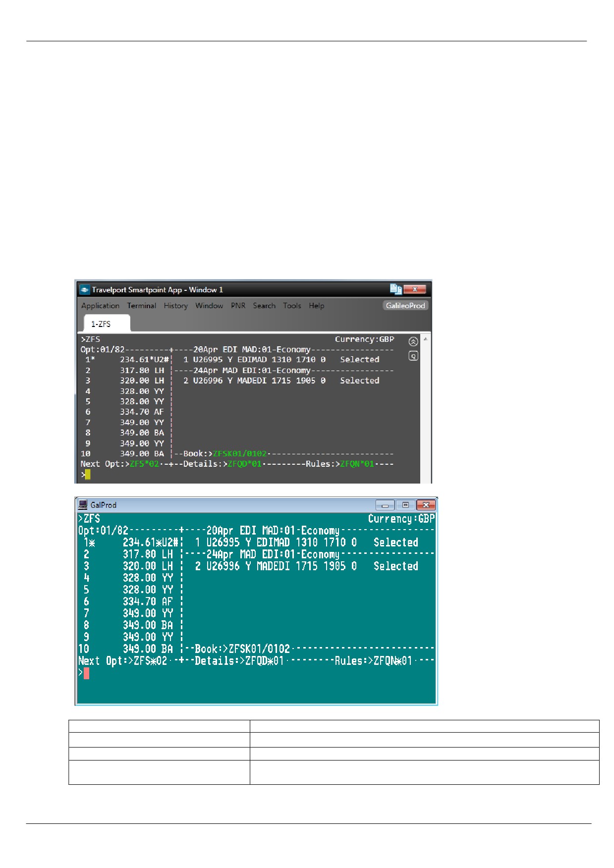Click the GalProd window title bar text
Viewport: 614px width, 868px height.
104,505
